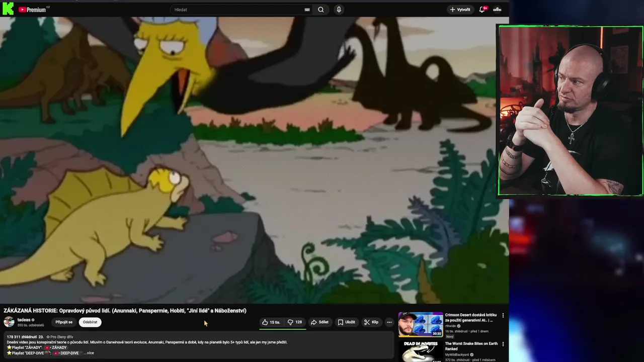Screen dimensions: 644x362
Task: Dislike the video showing 128
Action: (295, 322)
